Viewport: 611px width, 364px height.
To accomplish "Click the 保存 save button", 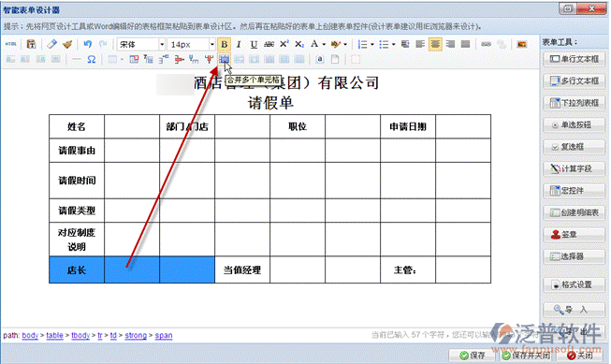I will click(472, 355).
